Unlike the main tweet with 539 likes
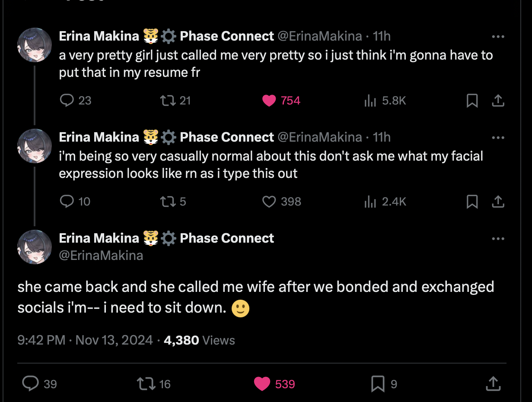Viewport: 532px width, 402px height. (262, 383)
